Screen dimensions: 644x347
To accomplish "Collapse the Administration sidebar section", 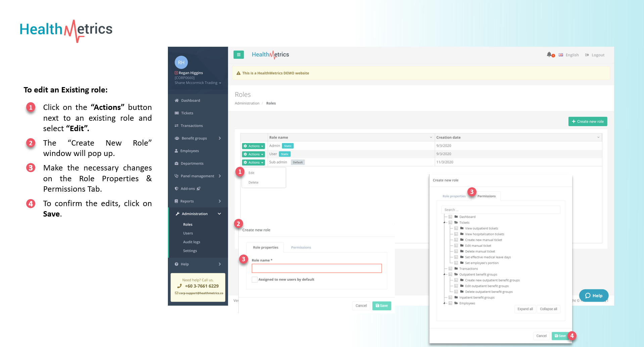I will pyautogui.click(x=220, y=214).
